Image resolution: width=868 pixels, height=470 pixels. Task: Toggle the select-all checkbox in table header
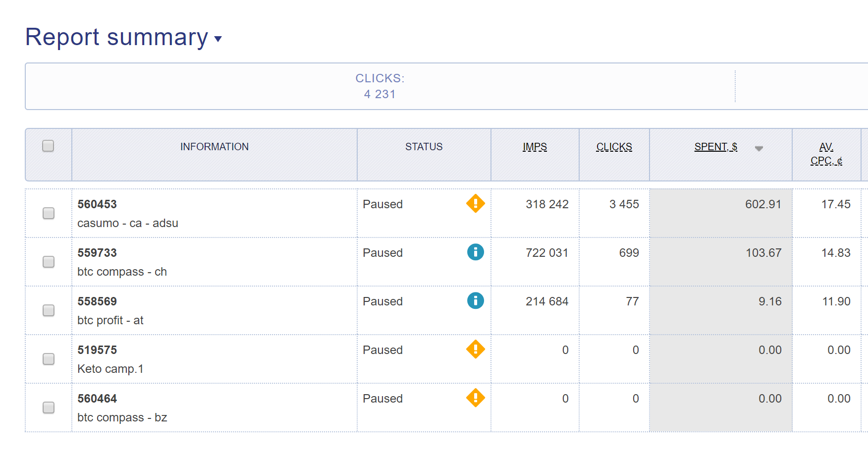pos(48,146)
